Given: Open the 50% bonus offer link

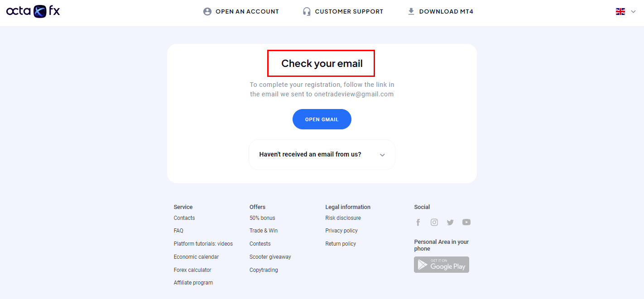Looking at the screenshot, I should coord(262,218).
